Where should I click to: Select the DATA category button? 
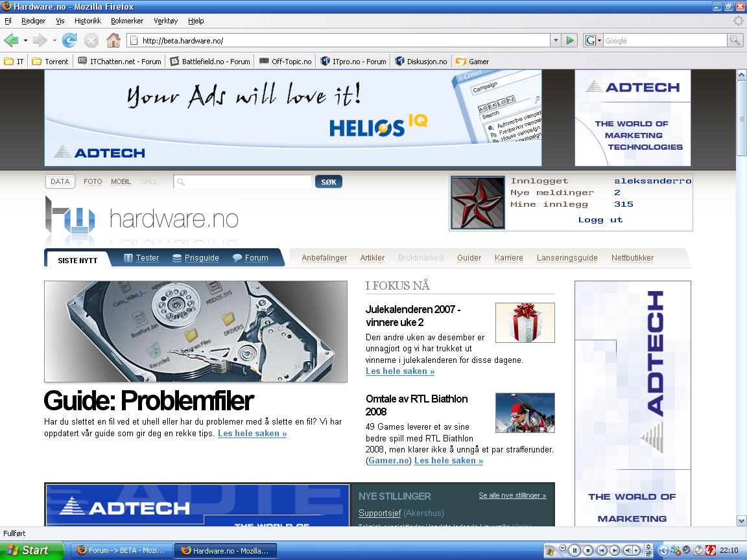(x=60, y=181)
